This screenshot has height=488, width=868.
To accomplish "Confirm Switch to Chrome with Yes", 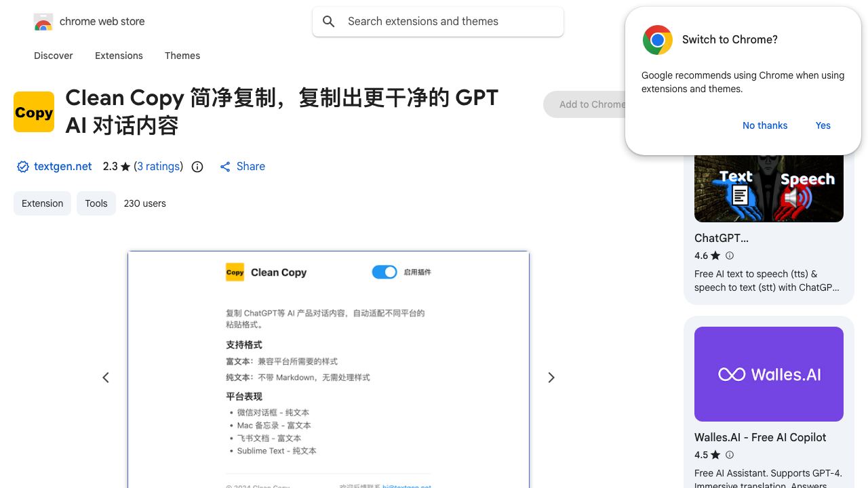I will pyautogui.click(x=823, y=125).
